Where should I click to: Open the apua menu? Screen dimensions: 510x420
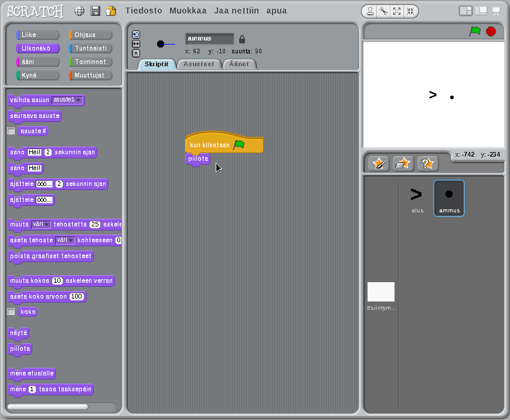click(x=277, y=11)
